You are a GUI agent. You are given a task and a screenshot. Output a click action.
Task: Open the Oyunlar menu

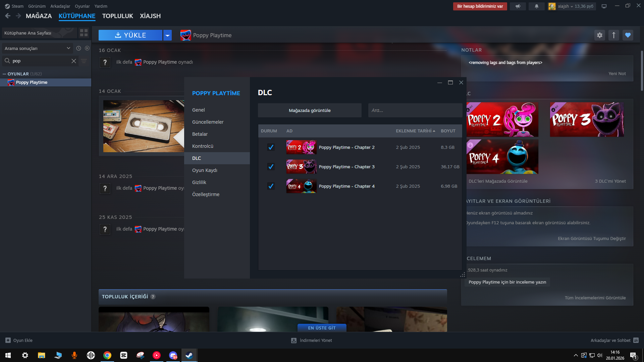pos(82,6)
